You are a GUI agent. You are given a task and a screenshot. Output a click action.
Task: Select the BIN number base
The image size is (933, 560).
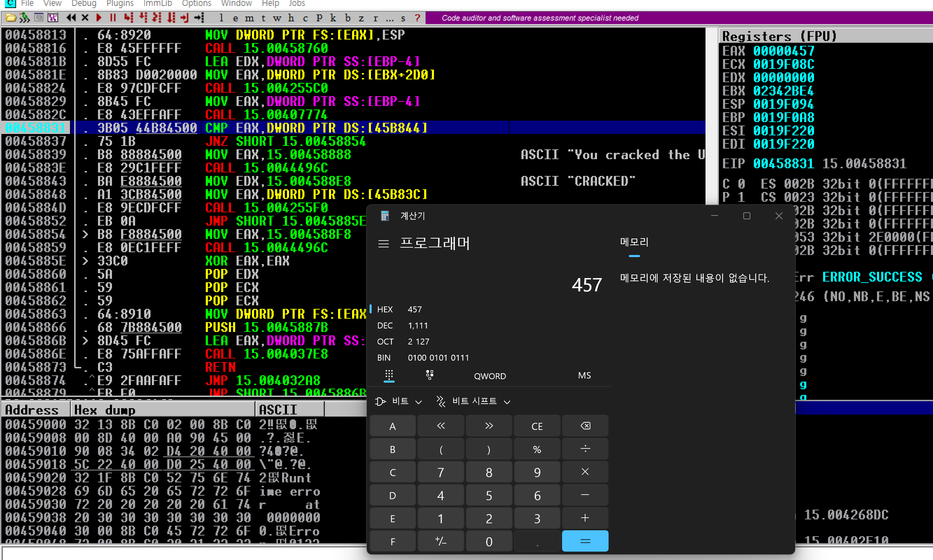tap(384, 358)
